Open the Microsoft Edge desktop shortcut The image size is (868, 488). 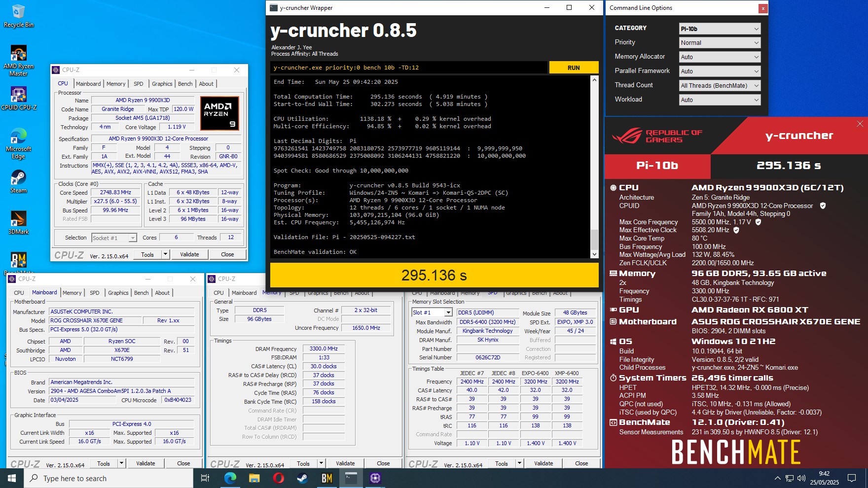[19, 143]
